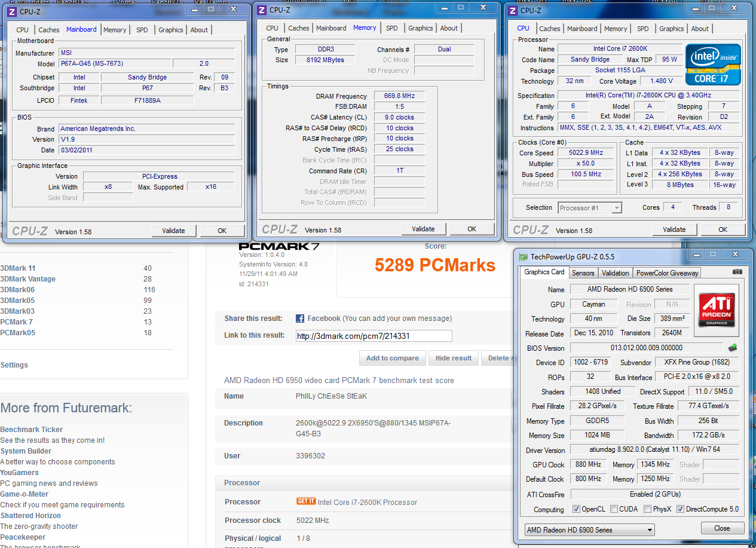756x548 pixels.
Task: Open the System Builder link
Action: pos(26,451)
